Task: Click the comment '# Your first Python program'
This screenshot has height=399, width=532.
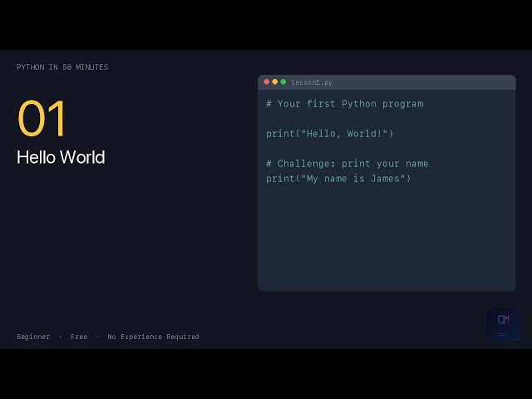Action: coord(345,104)
